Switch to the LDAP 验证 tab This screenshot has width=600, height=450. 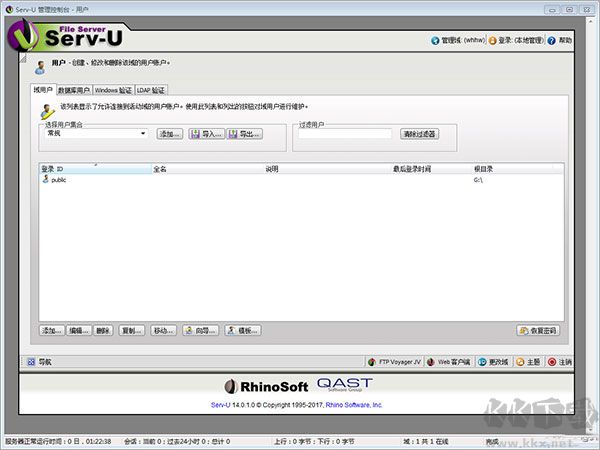point(151,90)
